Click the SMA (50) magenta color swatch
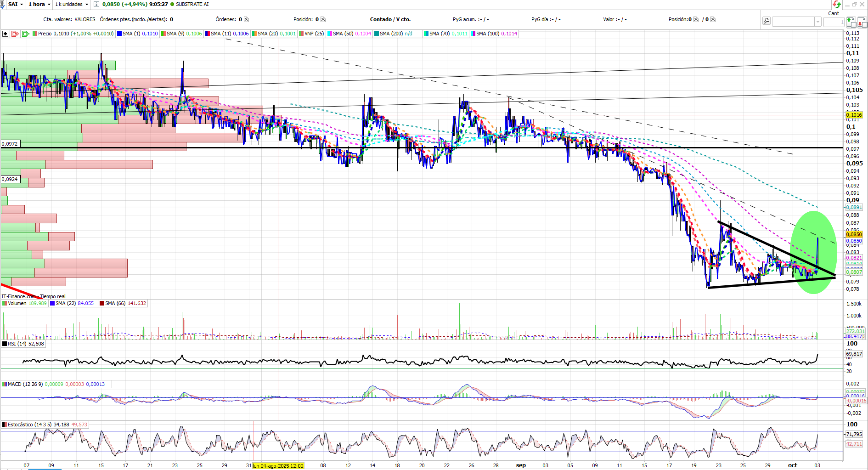The width and height of the screenshot is (868, 470). click(x=330, y=34)
